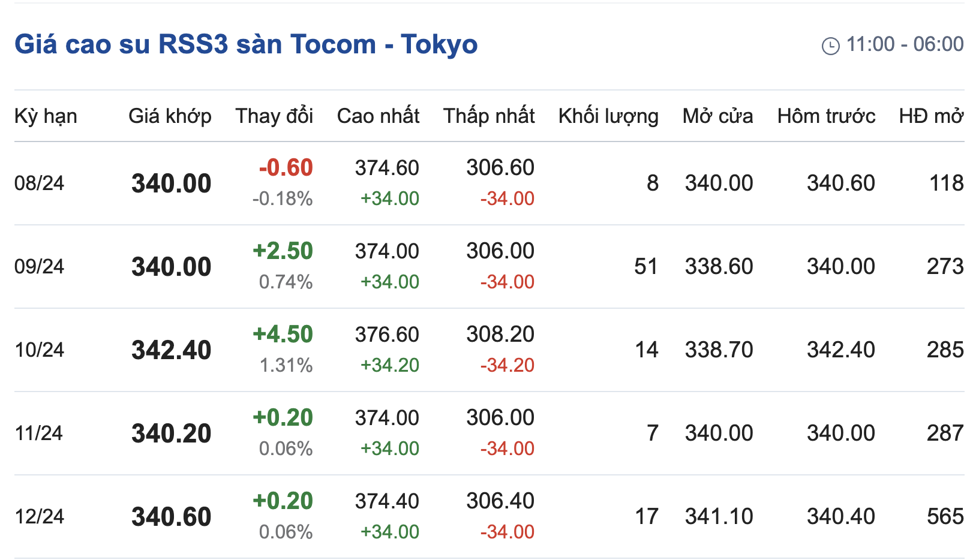Screen dimensions: 979x560
Task: Select the 565 open interest value
Action: 945,517
